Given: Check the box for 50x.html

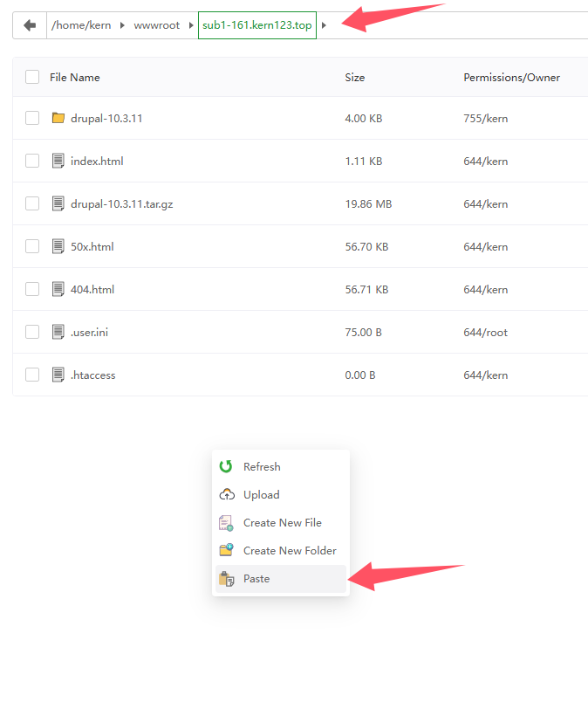Looking at the screenshot, I should point(32,246).
